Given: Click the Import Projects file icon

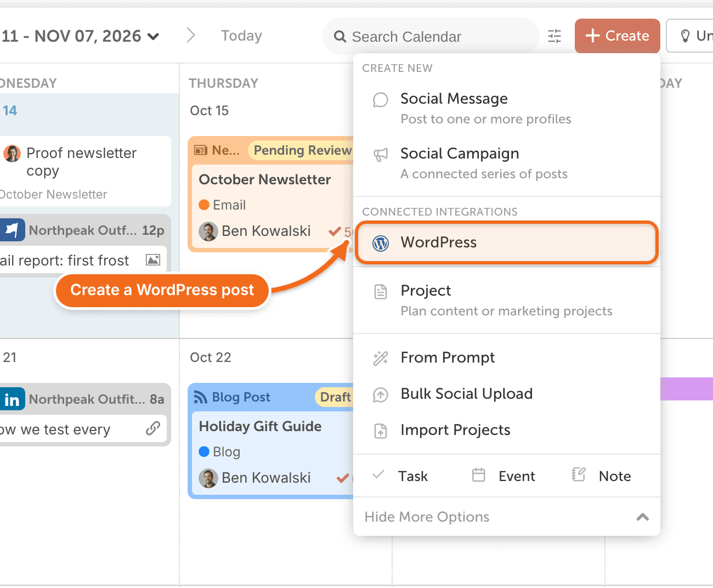Looking at the screenshot, I should [381, 431].
